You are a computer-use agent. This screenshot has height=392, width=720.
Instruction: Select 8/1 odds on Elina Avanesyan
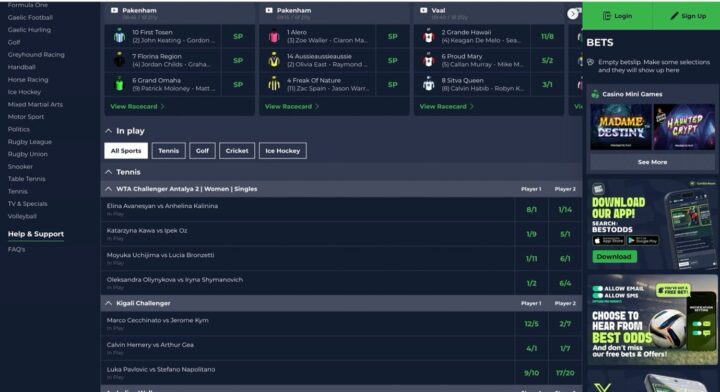[x=531, y=210]
